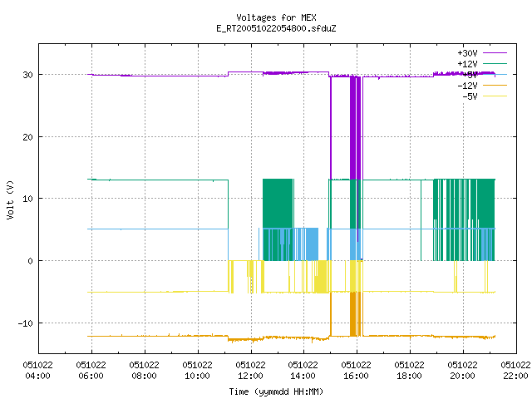This screenshot has width=532, height=399.
Task: Click the +12V legend label
Action: (467, 64)
